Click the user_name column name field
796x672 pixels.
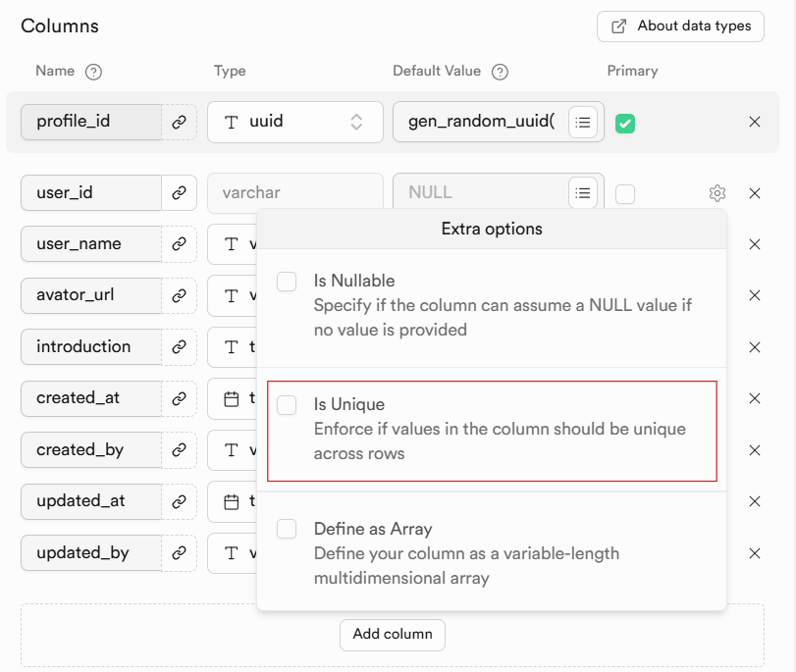pos(91,244)
